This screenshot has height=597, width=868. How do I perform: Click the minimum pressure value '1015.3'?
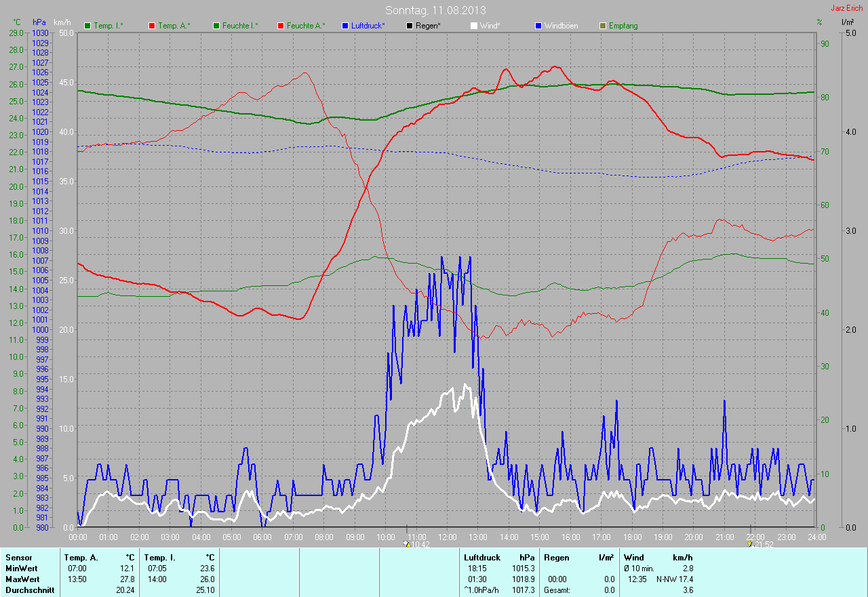[522, 569]
